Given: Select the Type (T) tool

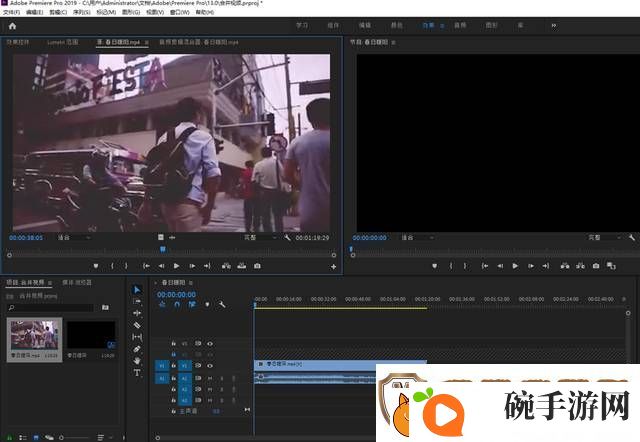Looking at the screenshot, I should click(137, 373).
